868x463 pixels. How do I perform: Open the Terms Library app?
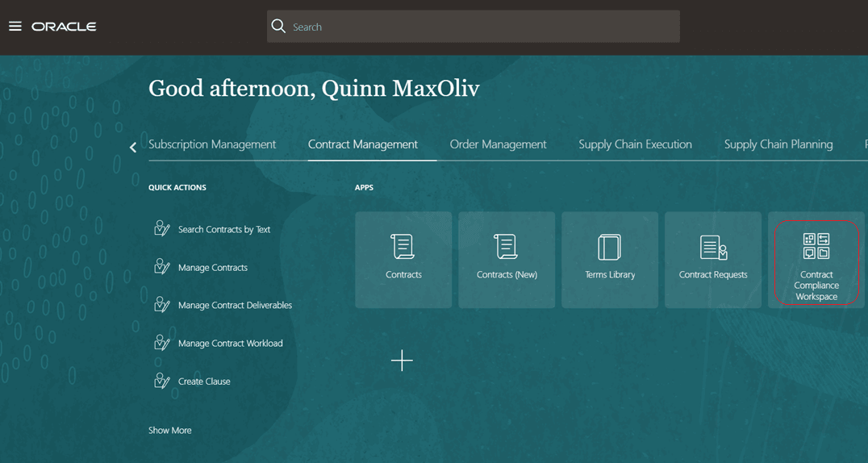(x=610, y=260)
